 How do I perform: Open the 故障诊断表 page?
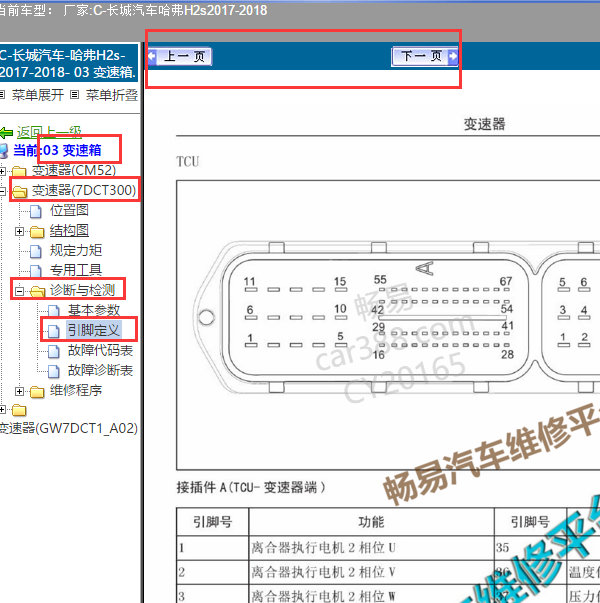(100, 370)
